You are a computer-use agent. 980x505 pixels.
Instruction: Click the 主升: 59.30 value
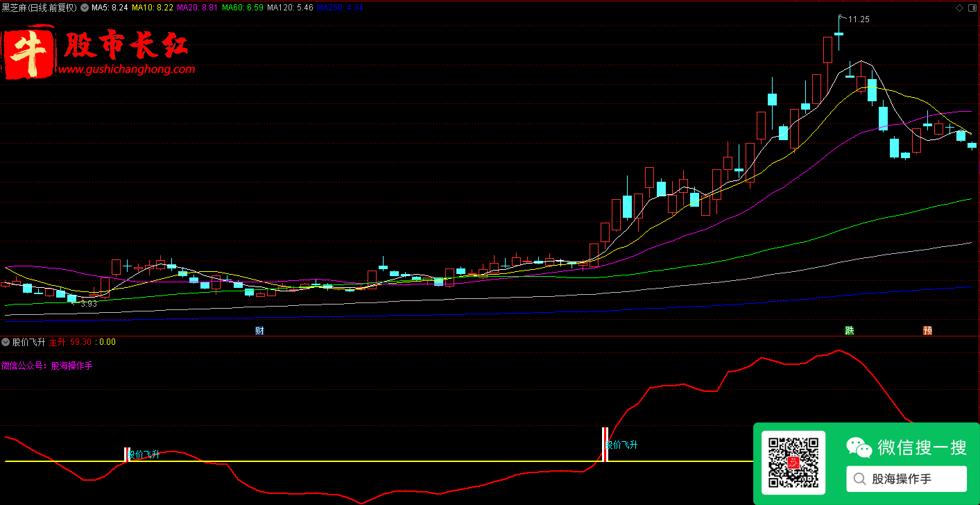click(70, 342)
